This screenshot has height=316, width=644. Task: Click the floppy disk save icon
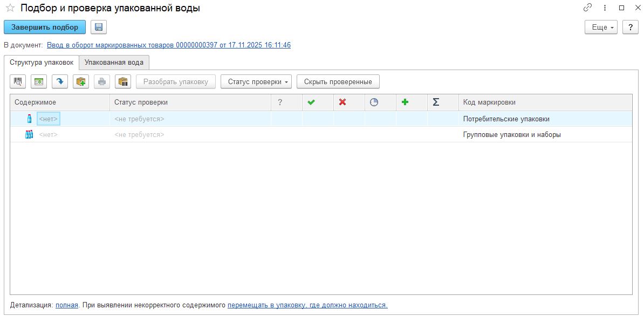99,27
